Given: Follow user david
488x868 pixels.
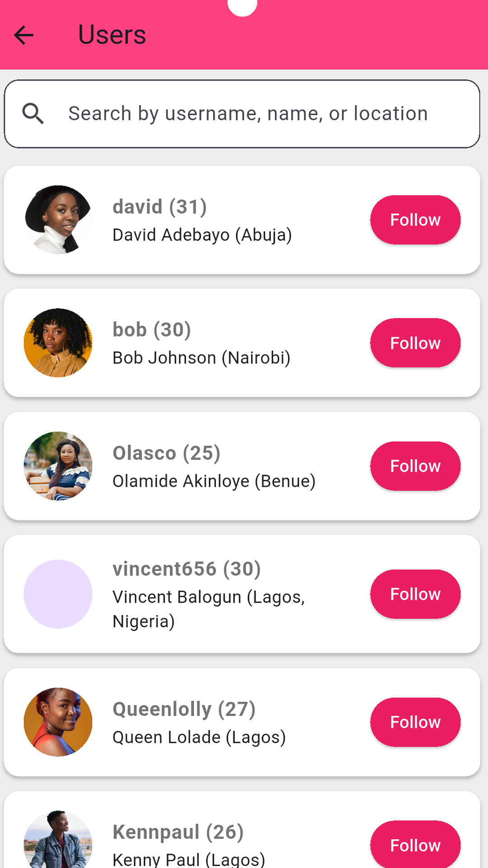Looking at the screenshot, I should [x=415, y=220].
